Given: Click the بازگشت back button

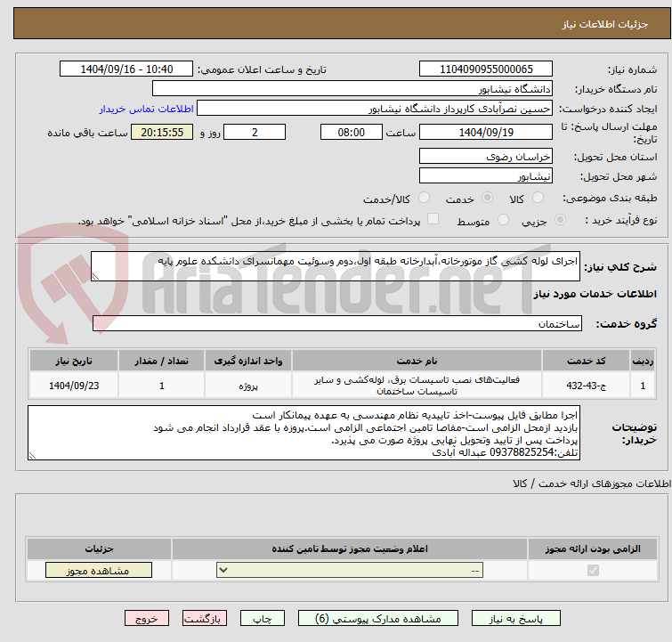Looking at the screenshot, I should tap(205, 619).
